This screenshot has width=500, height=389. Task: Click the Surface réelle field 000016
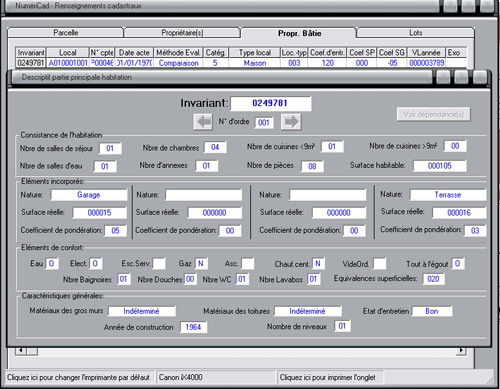459,213
